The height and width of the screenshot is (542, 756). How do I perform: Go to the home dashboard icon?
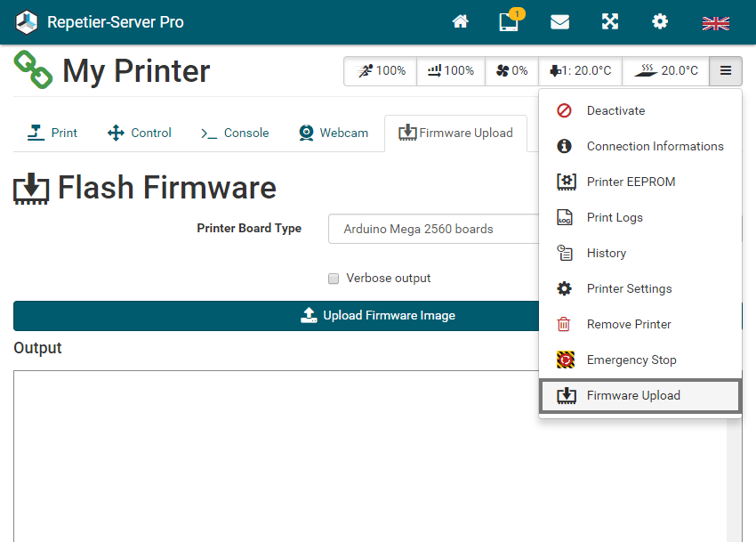tap(460, 21)
